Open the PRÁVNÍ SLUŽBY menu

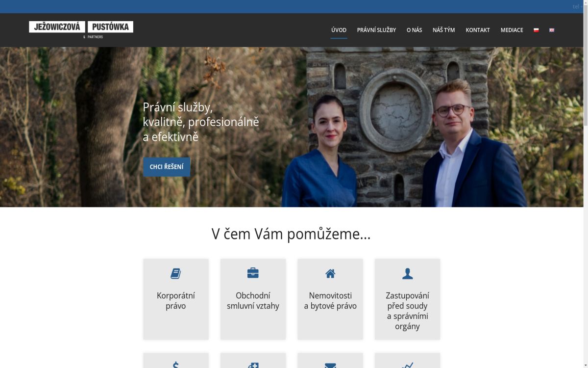click(x=377, y=30)
